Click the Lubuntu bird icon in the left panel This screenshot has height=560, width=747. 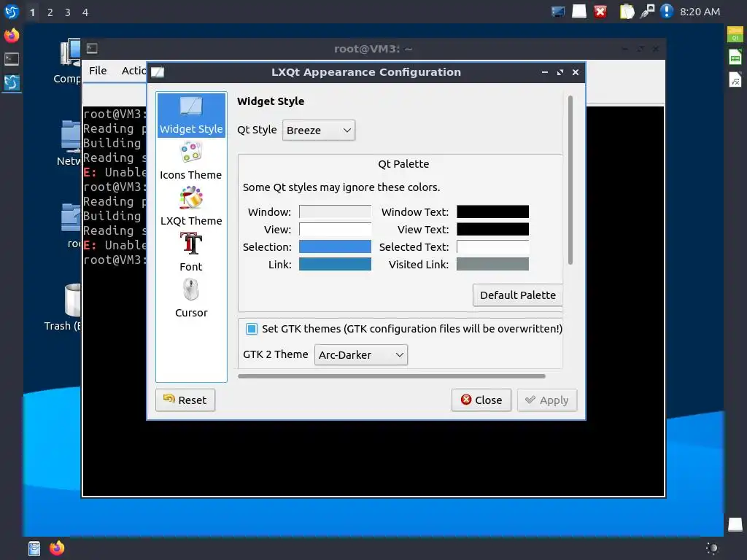coord(12,83)
